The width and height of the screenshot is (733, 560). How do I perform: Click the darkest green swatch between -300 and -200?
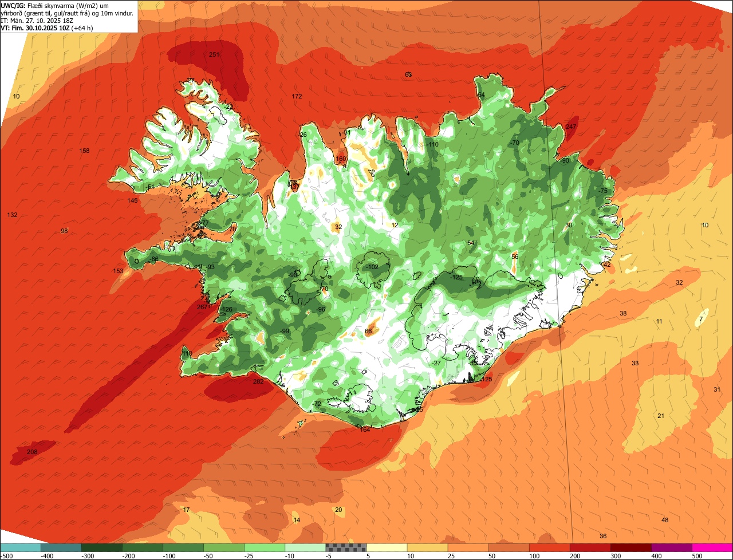pos(101,547)
